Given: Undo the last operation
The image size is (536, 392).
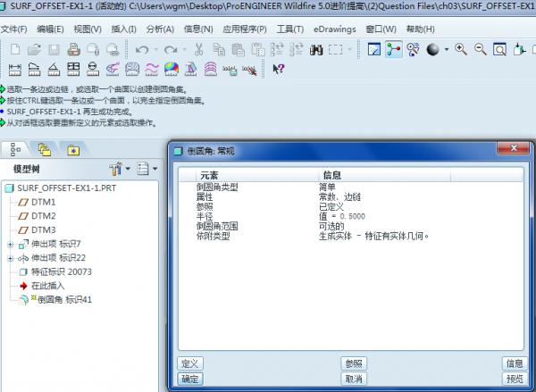Looking at the screenshot, I should (142, 50).
